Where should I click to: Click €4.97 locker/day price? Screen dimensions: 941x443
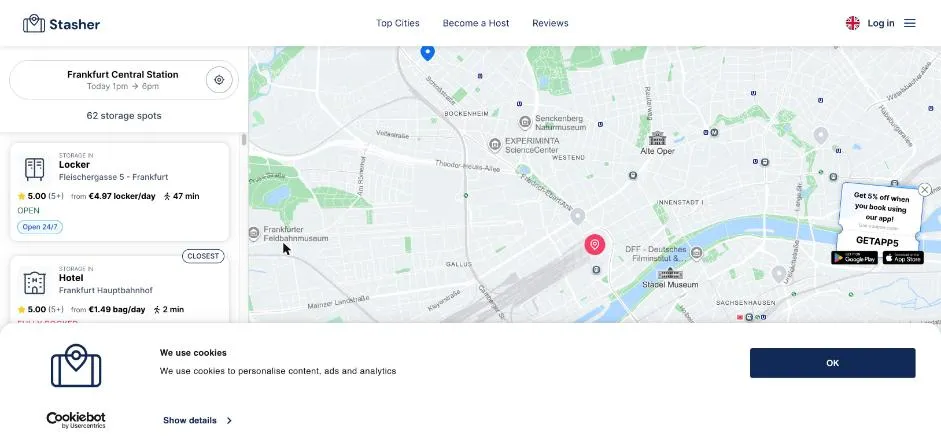pyautogui.click(x=122, y=196)
